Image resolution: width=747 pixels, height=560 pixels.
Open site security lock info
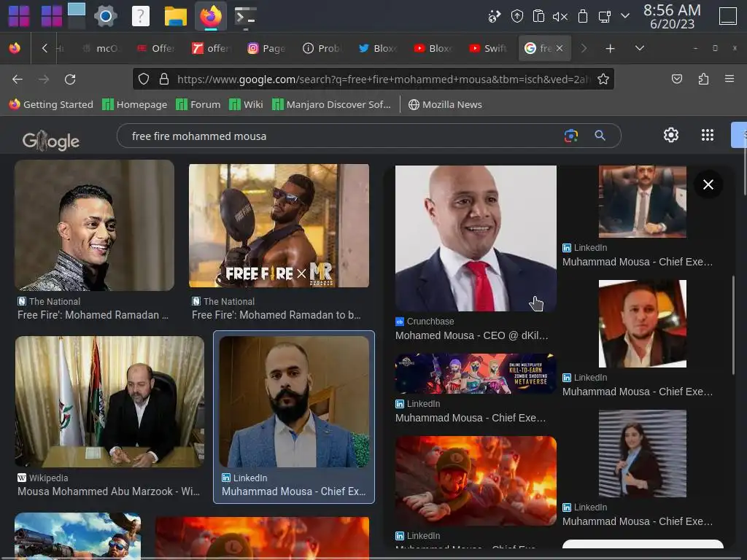tap(164, 79)
